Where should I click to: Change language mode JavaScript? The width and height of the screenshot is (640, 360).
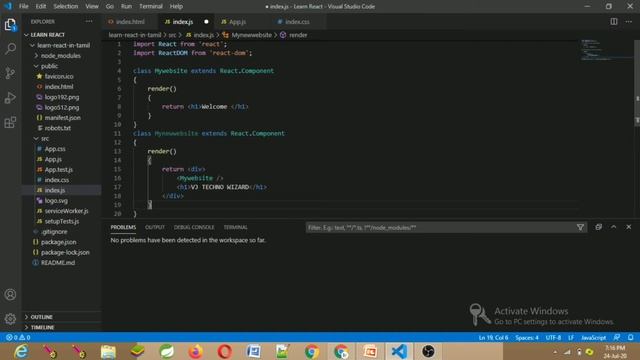(593, 338)
